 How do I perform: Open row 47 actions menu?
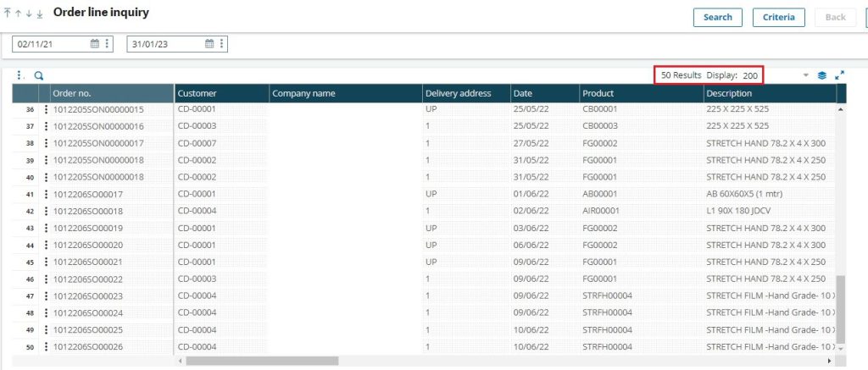(x=46, y=295)
